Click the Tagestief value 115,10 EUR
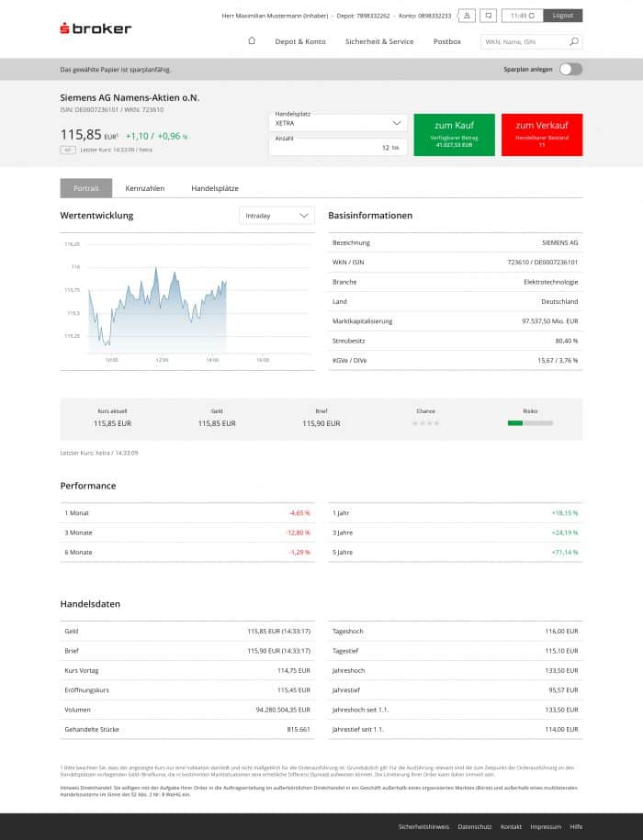Viewport: 643px width, 840px height. (x=561, y=651)
